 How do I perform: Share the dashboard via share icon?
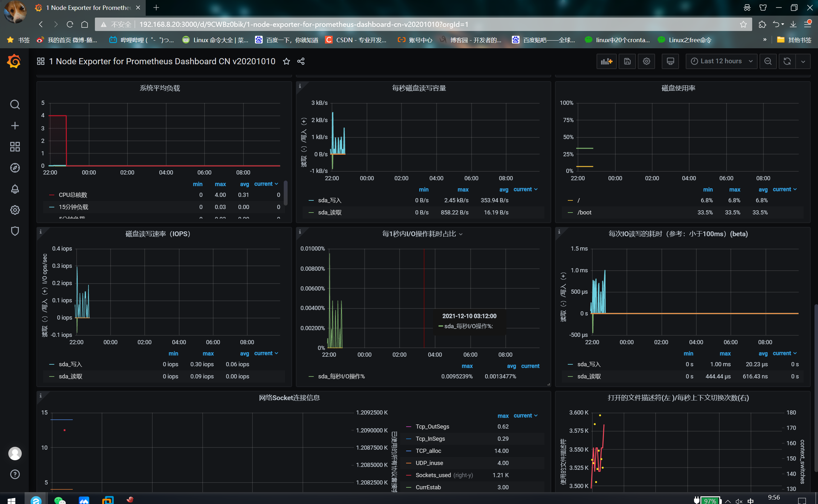[301, 61]
